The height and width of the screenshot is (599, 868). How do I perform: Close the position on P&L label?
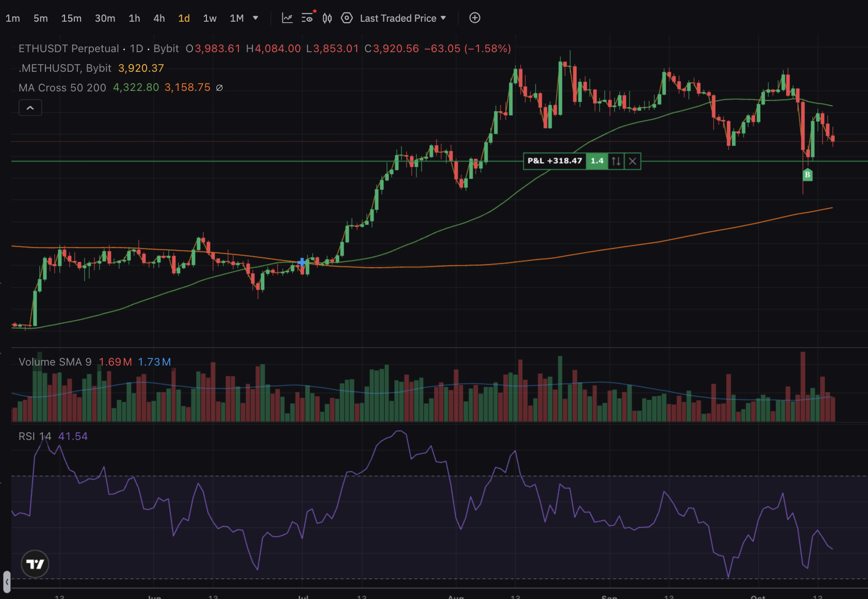[x=633, y=161]
